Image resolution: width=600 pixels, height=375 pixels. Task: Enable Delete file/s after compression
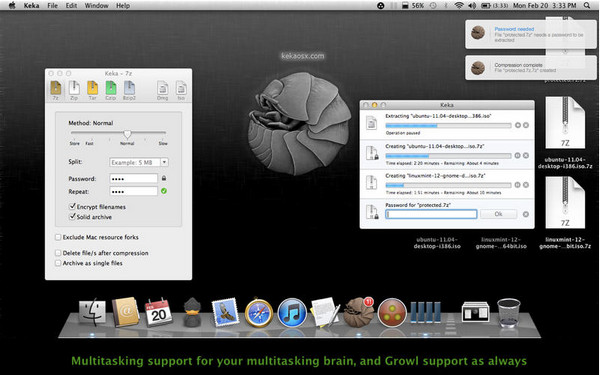pyautogui.click(x=58, y=253)
